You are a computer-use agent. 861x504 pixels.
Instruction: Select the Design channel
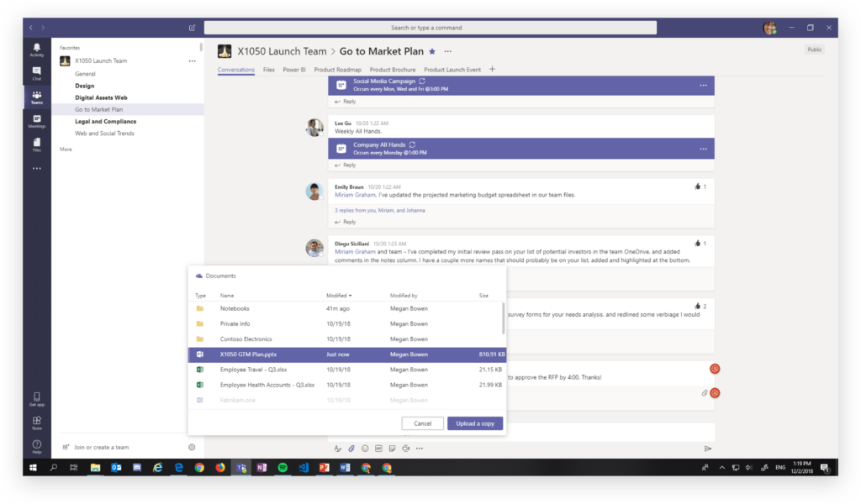[85, 87]
